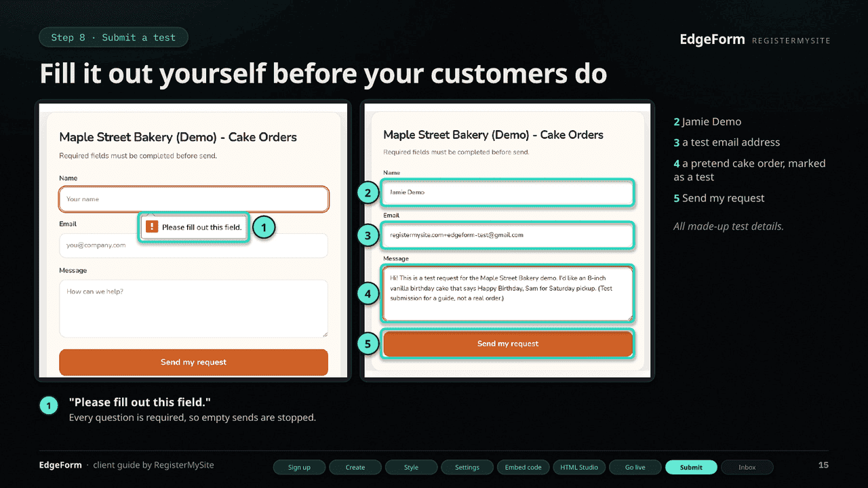This screenshot has width=868, height=488.
Task: Go to the Sign up step pill
Action: coord(299,467)
